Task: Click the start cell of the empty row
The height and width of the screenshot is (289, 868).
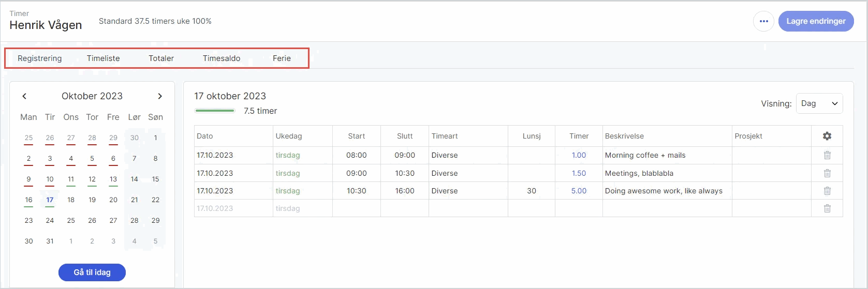Action: [357, 208]
